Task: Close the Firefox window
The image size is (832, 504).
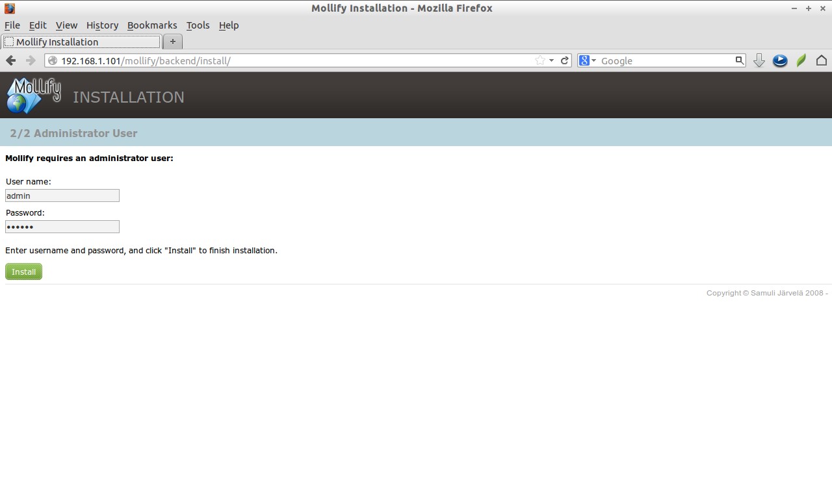Action: [822, 8]
